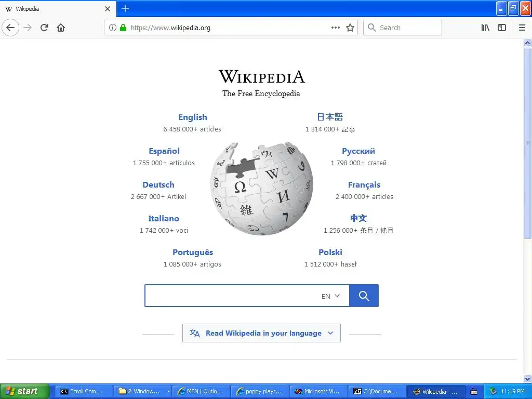The image size is (532, 399).
Task: Click the page scrollbar up arrow
Action: pos(527,43)
